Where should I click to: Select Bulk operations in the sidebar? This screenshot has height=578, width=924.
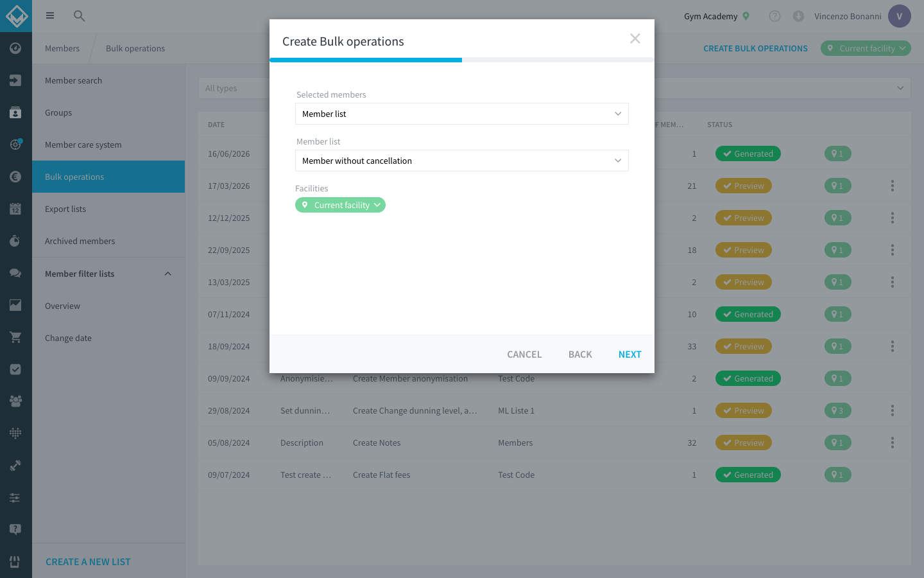pos(108,177)
